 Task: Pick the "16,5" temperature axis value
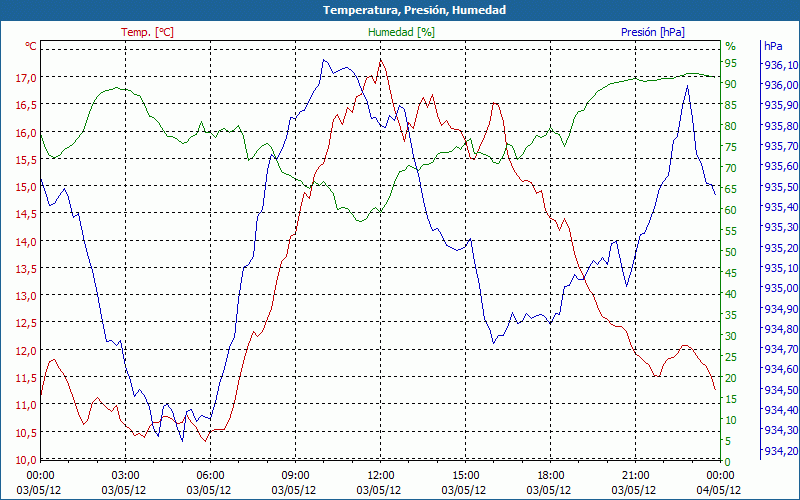[27, 105]
